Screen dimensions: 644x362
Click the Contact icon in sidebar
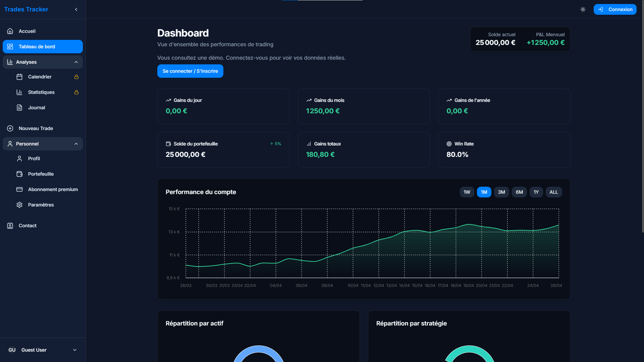click(10, 226)
